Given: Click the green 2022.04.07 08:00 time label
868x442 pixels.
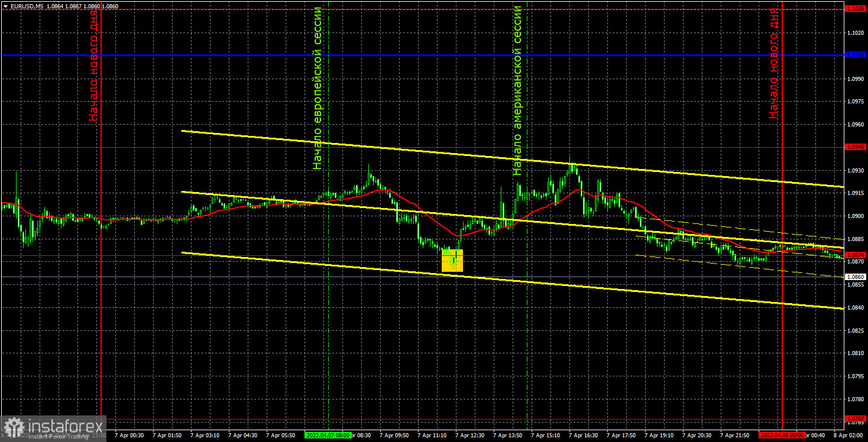Looking at the screenshot, I should [328, 435].
